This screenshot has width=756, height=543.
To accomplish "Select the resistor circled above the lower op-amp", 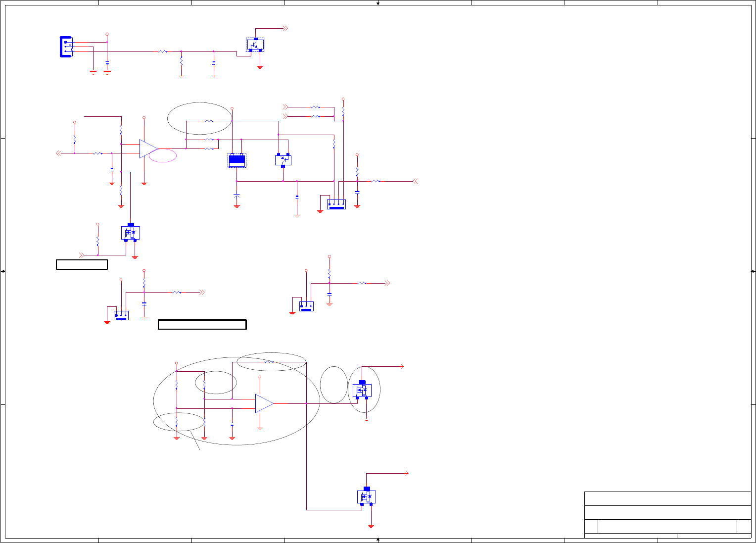I will click(x=269, y=362).
